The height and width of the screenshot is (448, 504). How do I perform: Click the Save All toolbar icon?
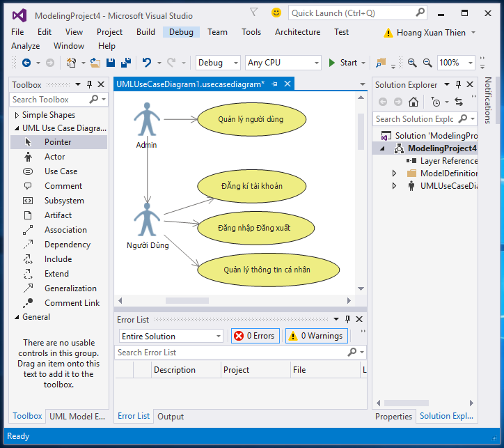(126, 63)
